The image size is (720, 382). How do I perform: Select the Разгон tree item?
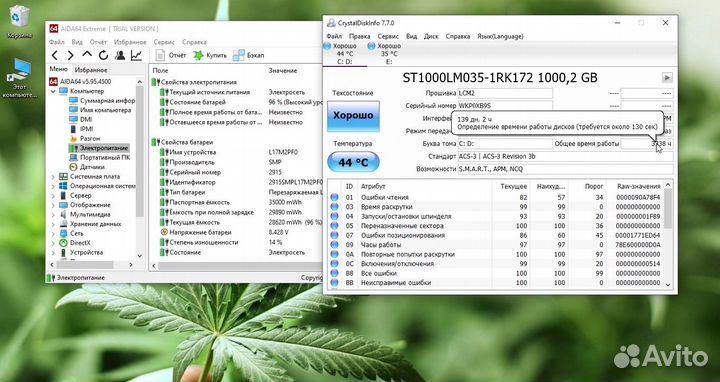84,138
